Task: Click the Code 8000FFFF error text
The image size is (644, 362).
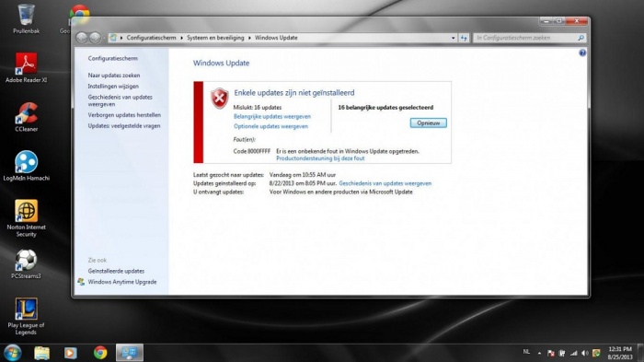Action: (x=252, y=151)
